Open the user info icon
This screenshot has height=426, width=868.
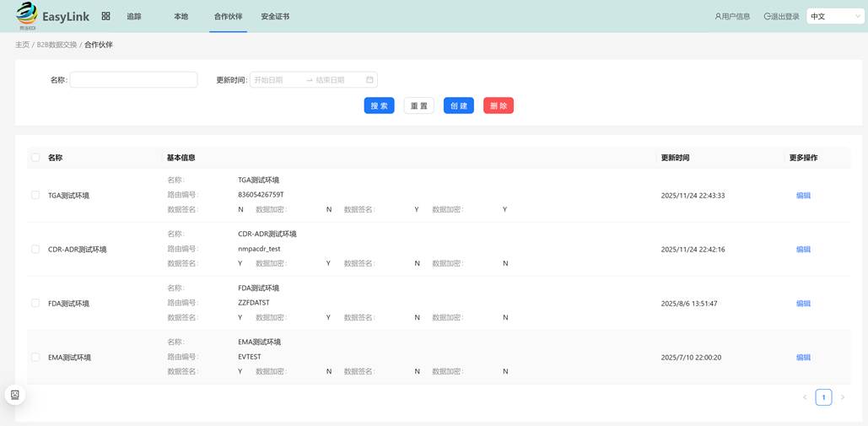pyautogui.click(x=718, y=17)
